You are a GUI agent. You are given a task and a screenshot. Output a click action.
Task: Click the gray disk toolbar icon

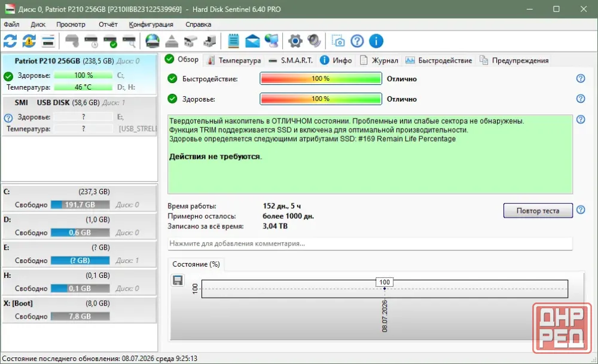[x=72, y=41]
